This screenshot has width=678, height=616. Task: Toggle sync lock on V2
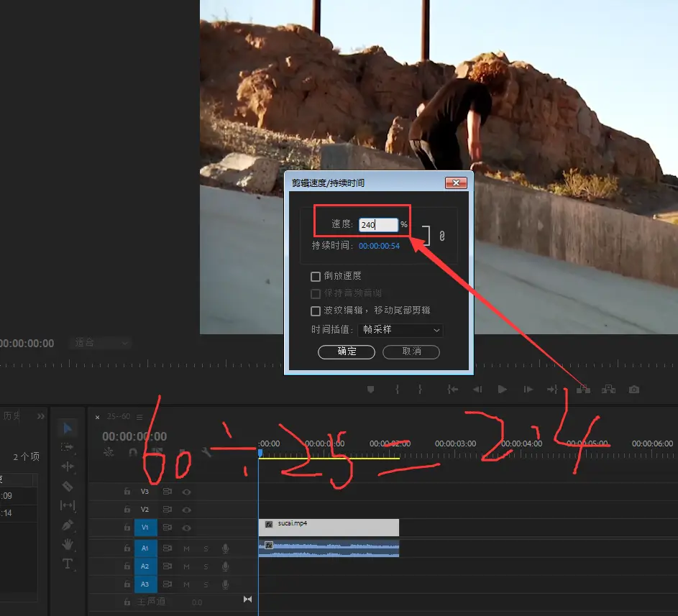coord(168,510)
